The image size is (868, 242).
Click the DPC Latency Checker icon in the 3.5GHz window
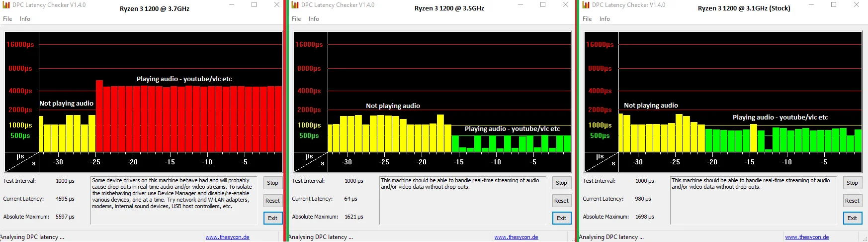(295, 5)
